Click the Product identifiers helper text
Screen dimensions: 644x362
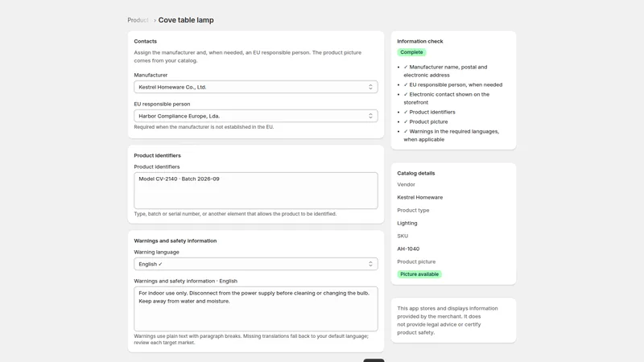click(235, 214)
